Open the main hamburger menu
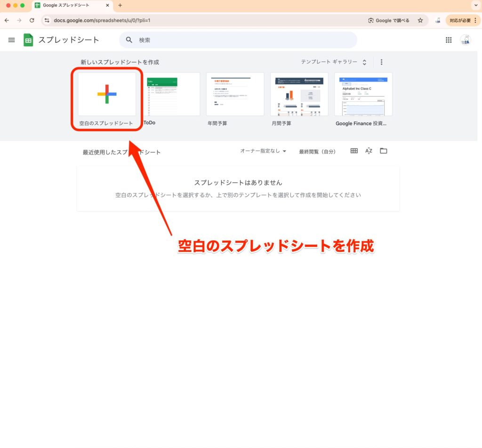Viewport: 482px width, 448px height. point(11,40)
